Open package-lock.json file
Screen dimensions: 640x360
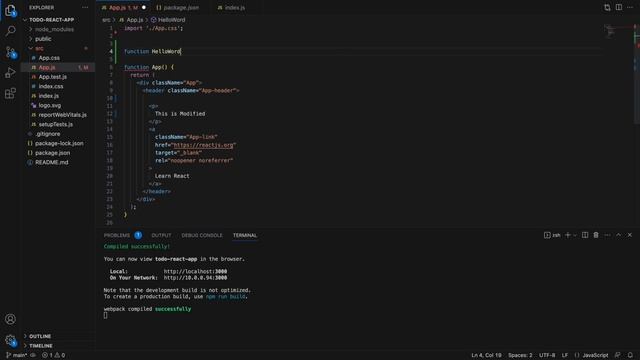pos(59,143)
